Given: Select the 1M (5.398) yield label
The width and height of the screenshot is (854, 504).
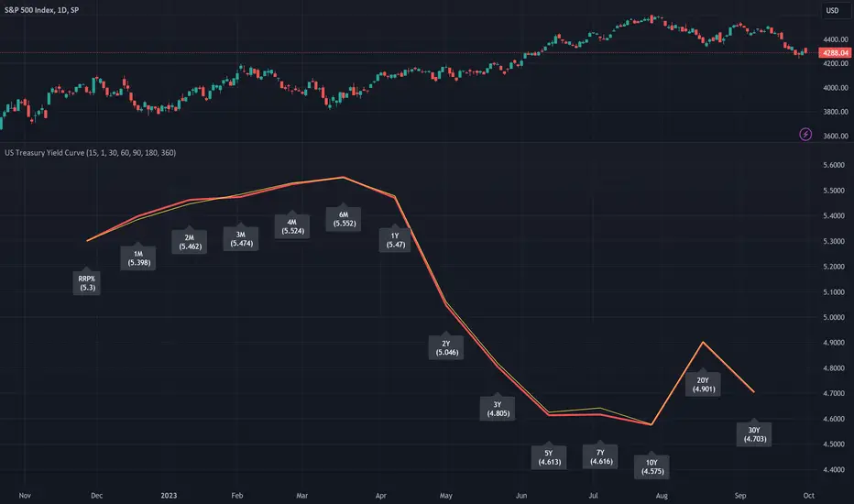Looking at the screenshot, I should (138, 257).
